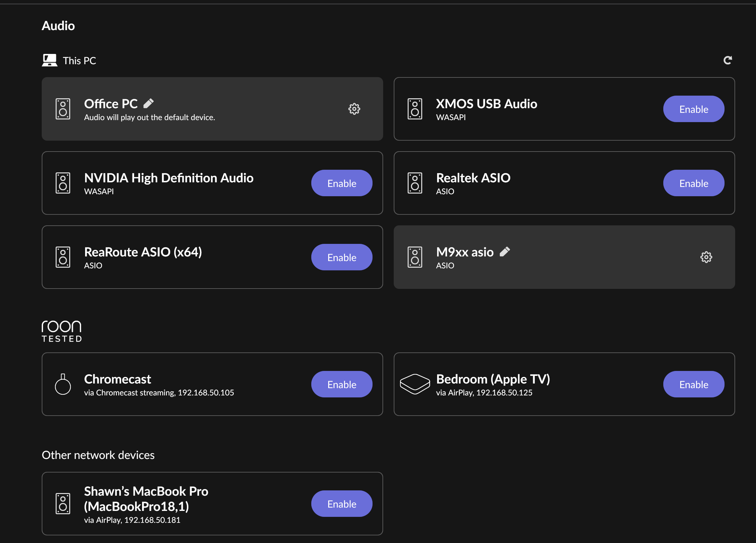Click the Apple TV device icon
Viewport: 756px width, 543px height.
(x=415, y=384)
